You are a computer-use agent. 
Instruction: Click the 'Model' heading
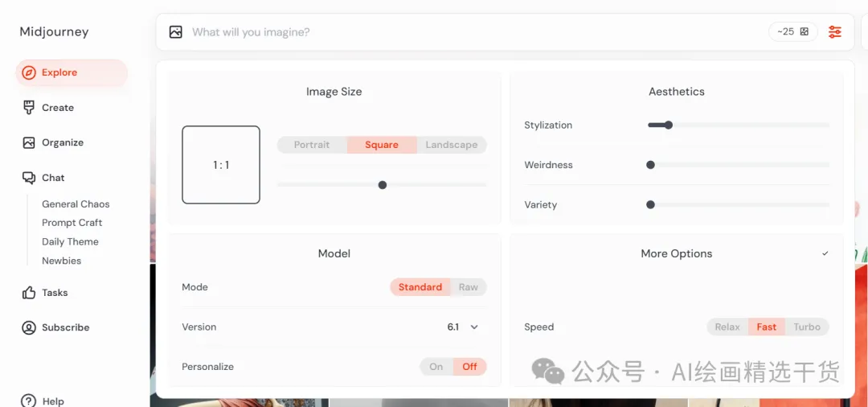click(x=334, y=253)
